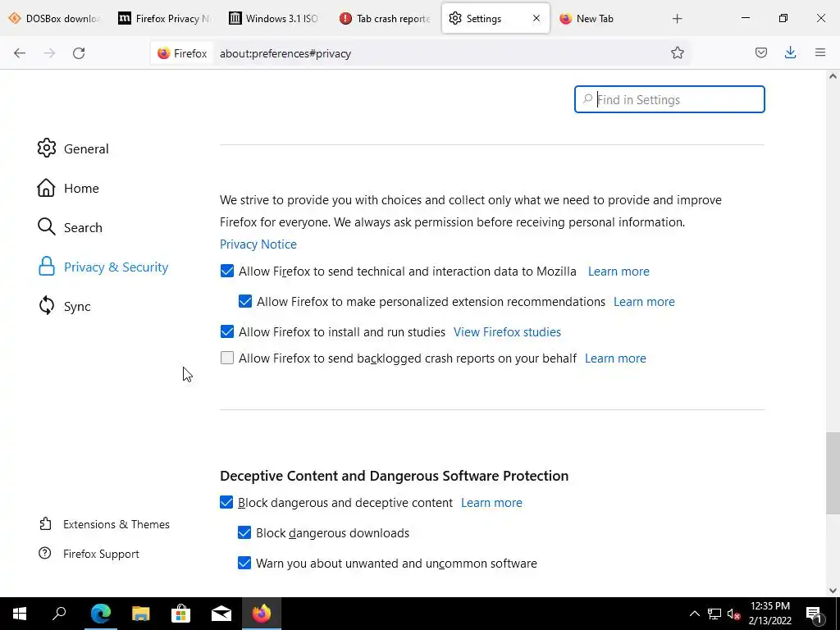
Task: Go back one page
Action: [x=20, y=53]
